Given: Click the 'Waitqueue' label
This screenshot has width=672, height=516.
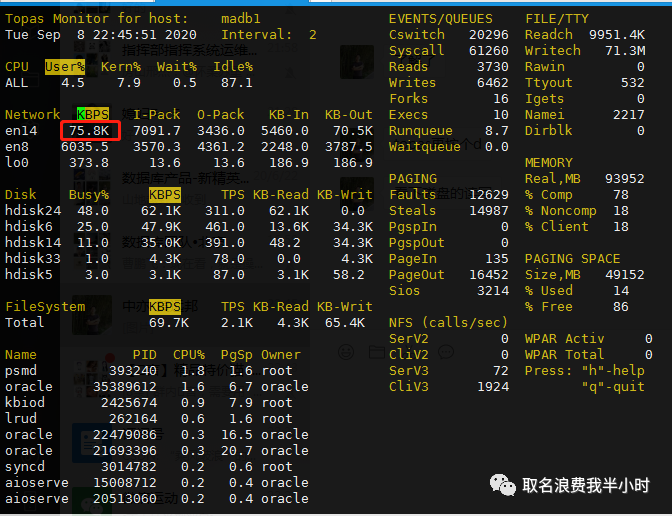Looking at the screenshot, I should (x=425, y=147).
